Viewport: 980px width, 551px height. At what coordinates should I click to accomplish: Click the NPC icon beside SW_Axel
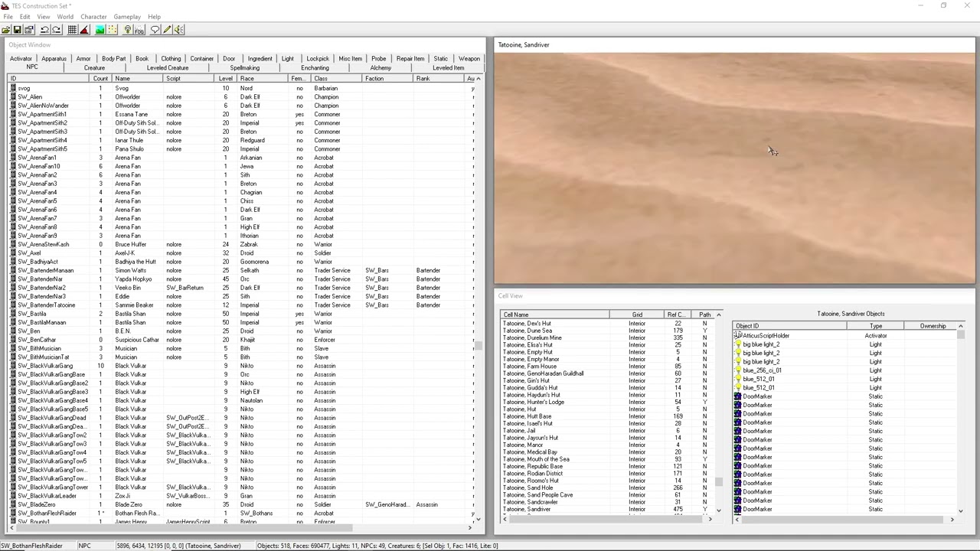(13, 253)
